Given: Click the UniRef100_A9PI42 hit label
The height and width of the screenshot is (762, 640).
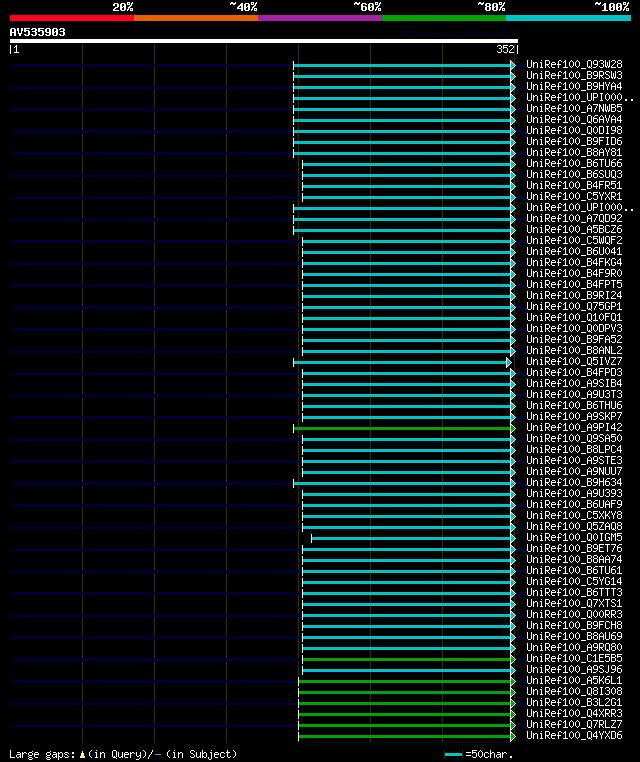Looking at the screenshot, I should [x=574, y=428].
